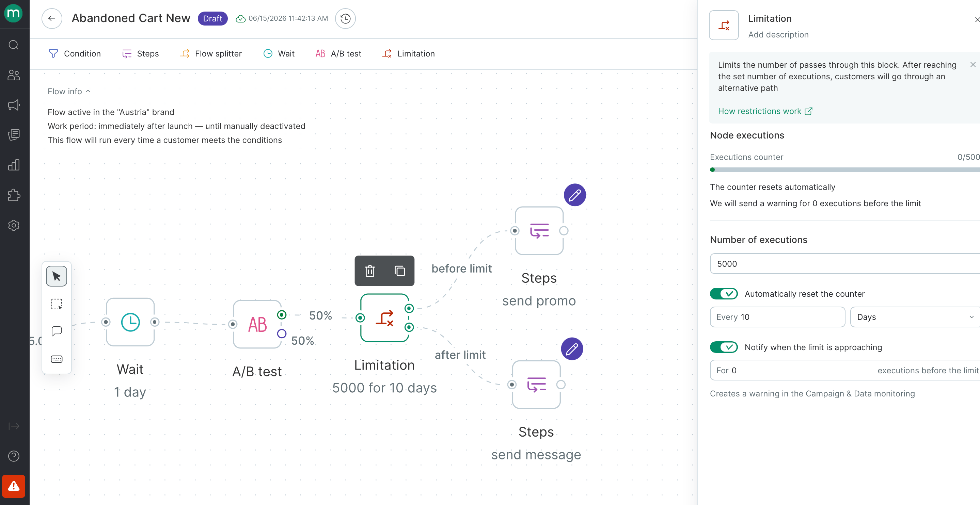Click the A/B test lower 50% port
The image size is (980, 505).
[282, 333]
